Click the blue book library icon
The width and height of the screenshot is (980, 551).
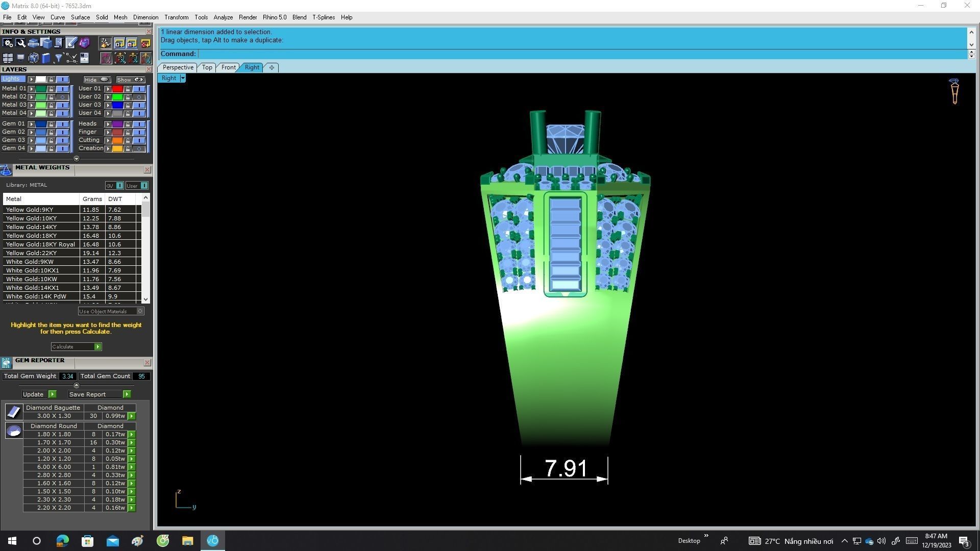[46, 58]
